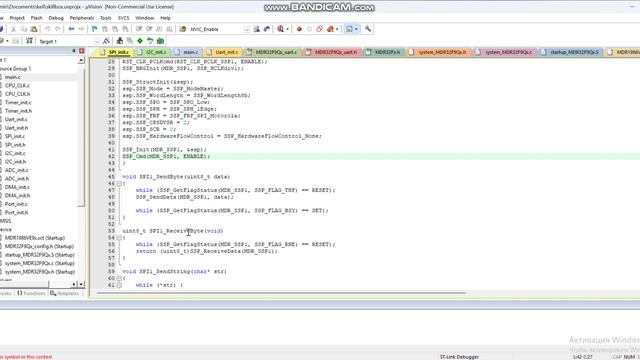
Task: Show the Functions panel tab
Action: click(31, 293)
